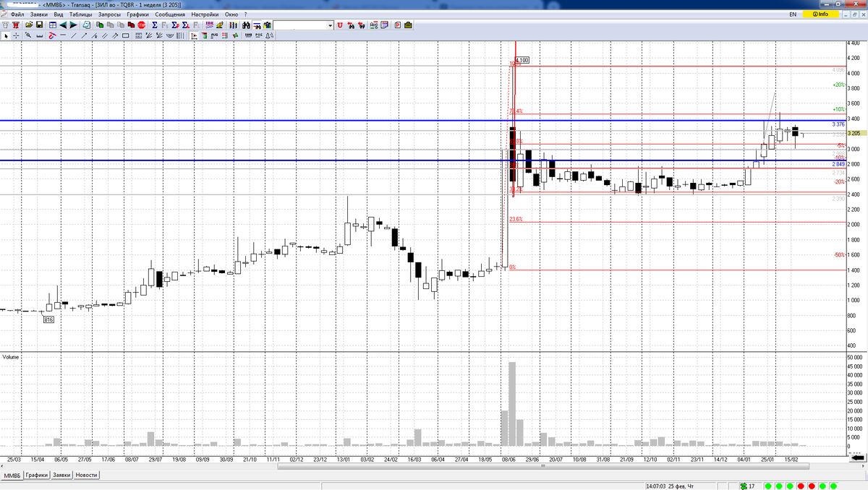This screenshot has height=490, width=868.
Task: Click the +20% green percent label
Action: (x=839, y=85)
